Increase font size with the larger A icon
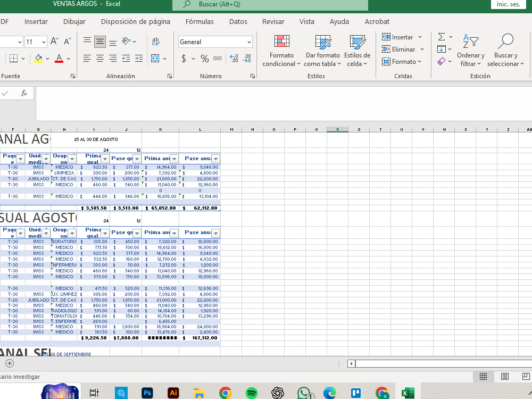 [54, 41]
